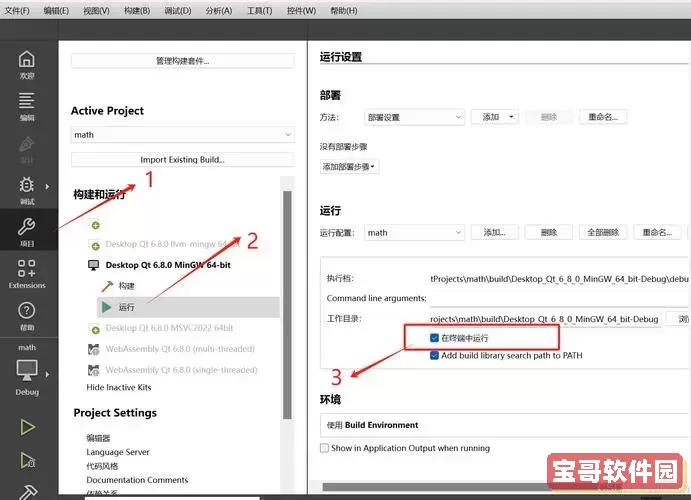Open the Extensions mode
The width and height of the screenshot is (691, 500).
tap(26, 274)
